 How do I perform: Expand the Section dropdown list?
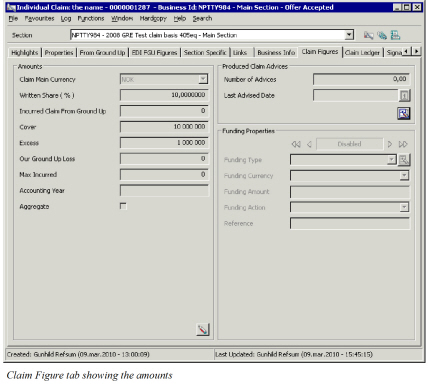point(349,35)
